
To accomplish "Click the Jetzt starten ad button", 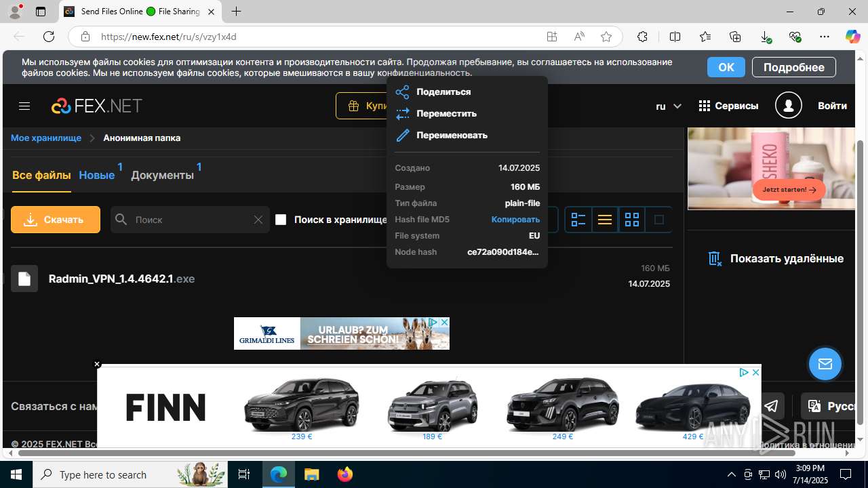I will point(789,190).
